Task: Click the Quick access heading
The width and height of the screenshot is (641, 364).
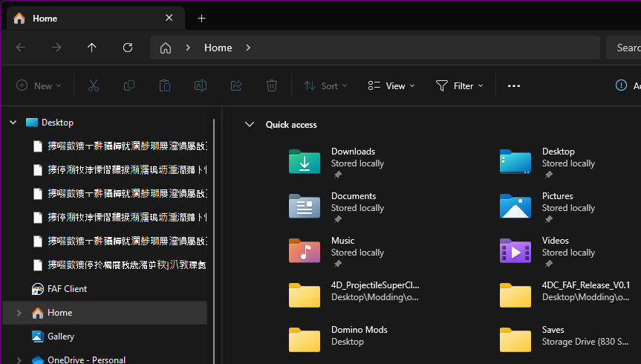Action: coord(291,125)
